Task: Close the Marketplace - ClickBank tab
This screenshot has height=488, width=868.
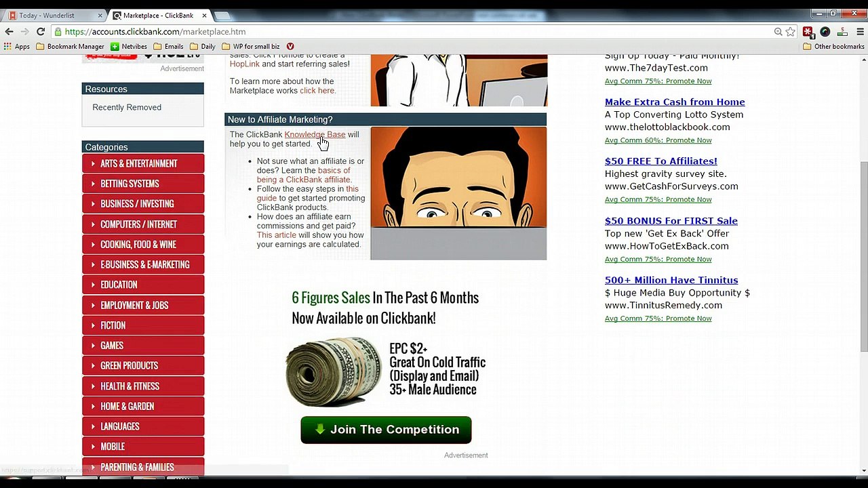Action: click(204, 15)
